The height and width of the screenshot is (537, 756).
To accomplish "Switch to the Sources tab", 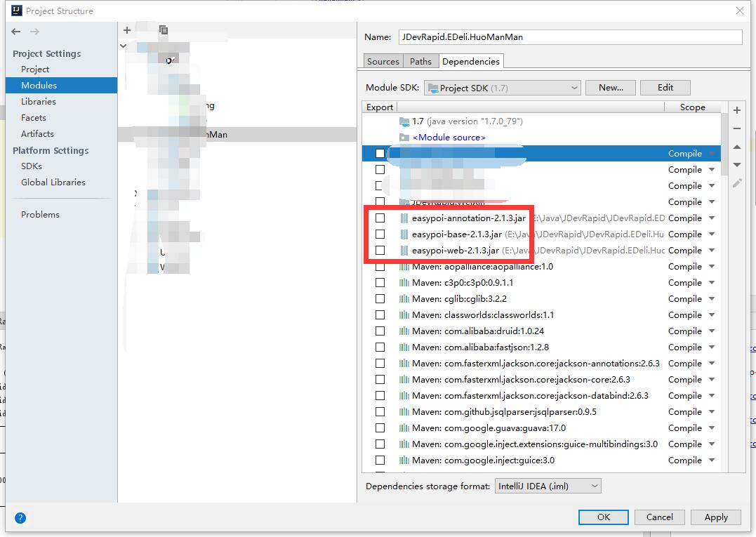I will (x=383, y=62).
